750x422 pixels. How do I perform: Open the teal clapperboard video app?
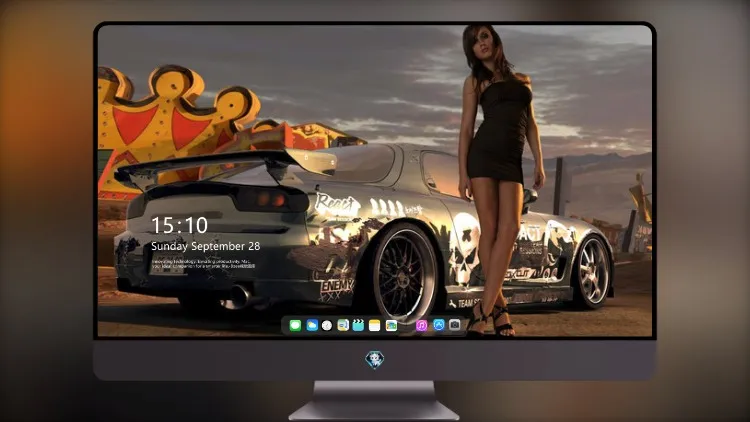(x=358, y=325)
